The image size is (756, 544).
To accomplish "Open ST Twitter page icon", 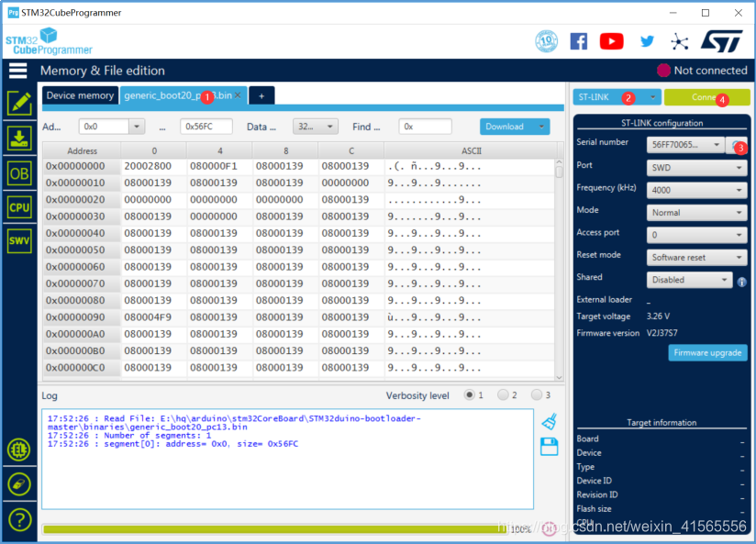I will 647,41.
